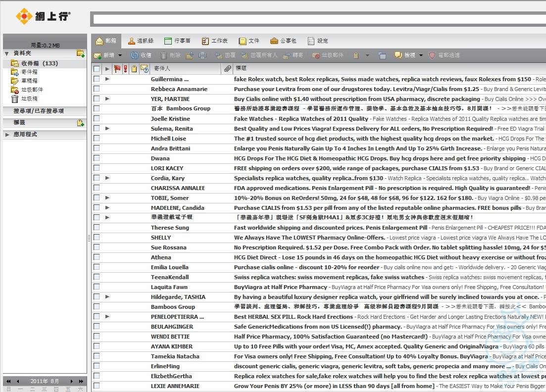Open the 草稿箱 drafts folder

29,81
